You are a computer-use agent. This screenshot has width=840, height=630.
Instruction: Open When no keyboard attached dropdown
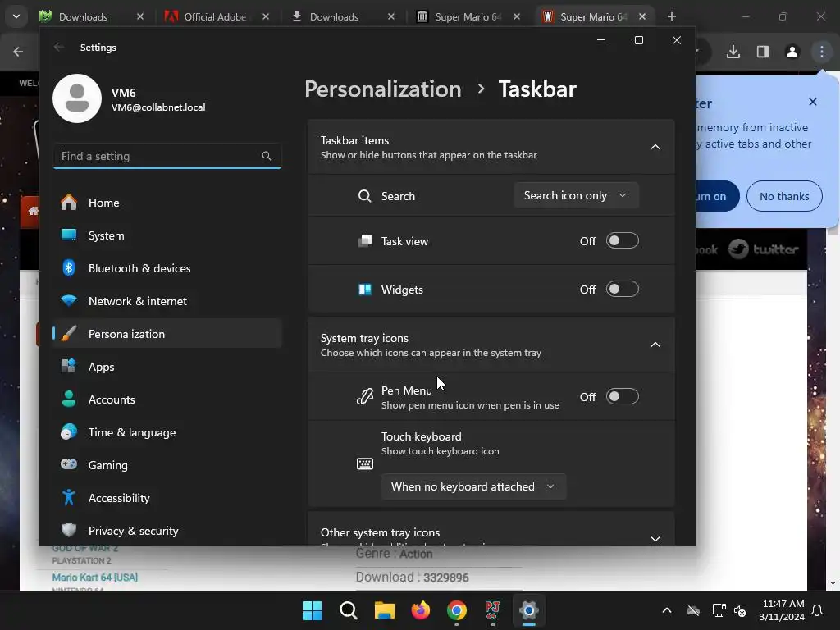coord(473,486)
